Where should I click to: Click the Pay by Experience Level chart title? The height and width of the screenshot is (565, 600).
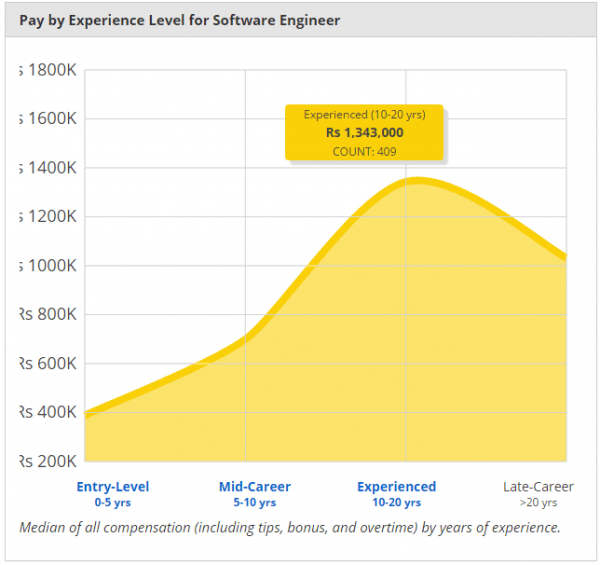pos(179,19)
